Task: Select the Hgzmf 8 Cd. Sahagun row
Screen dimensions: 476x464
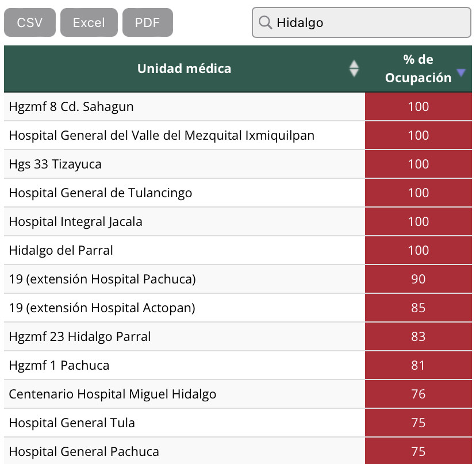Action: click(x=71, y=106)
